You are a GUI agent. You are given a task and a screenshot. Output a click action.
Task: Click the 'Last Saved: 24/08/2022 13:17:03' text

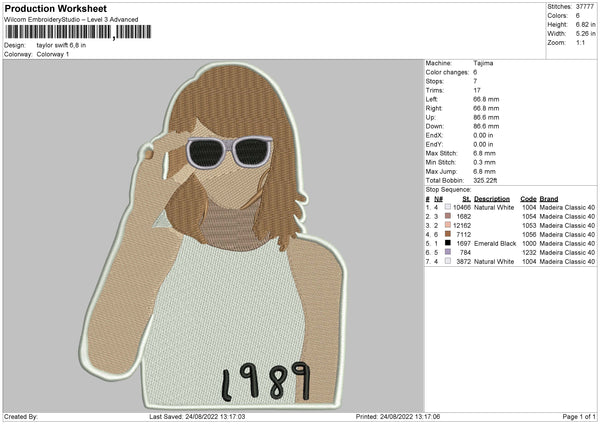pyautogui.click(x=197, y=416)
